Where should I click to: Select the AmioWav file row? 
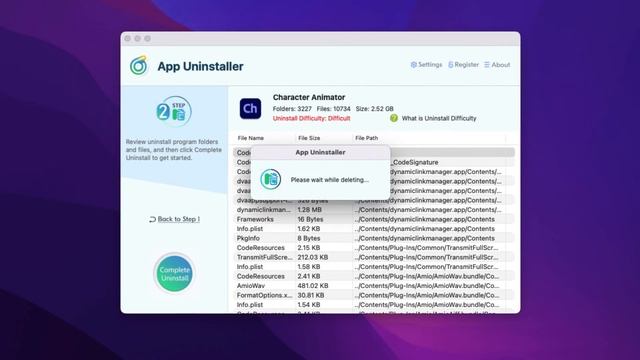coord(373,286)
